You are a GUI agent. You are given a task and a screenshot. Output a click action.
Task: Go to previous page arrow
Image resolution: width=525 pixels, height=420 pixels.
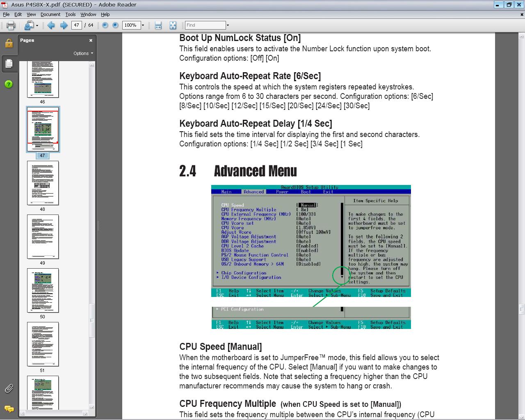click(51, 25)
